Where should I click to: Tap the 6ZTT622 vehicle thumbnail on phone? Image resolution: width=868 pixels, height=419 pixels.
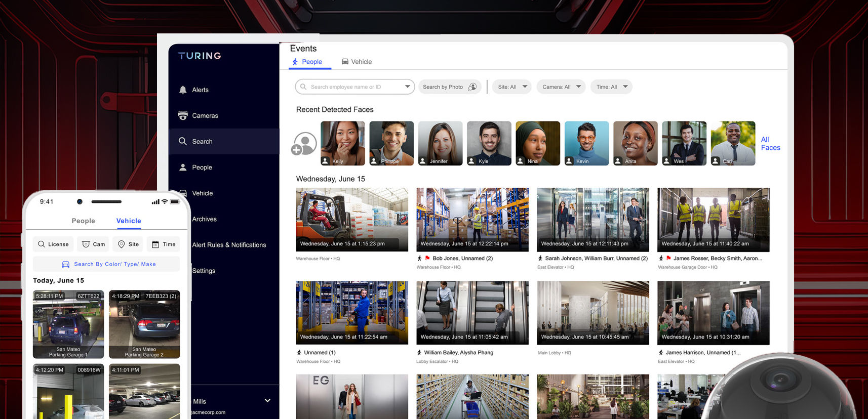[x=68, y=324]
